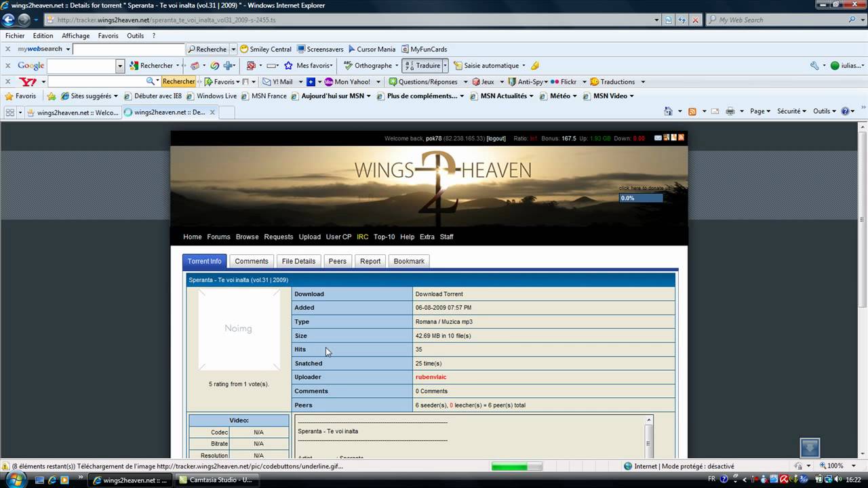868x488 pixels.
Task: Open the Sécurité dropdown menu
Action: pos(791,111)
